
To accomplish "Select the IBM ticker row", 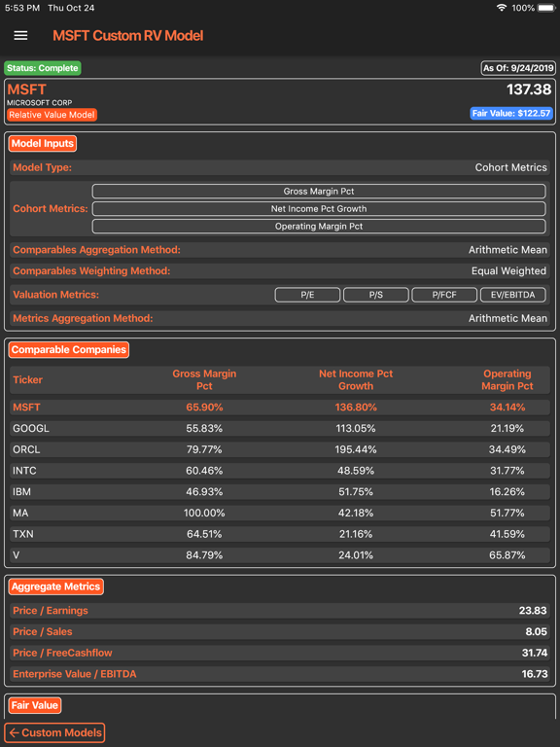I will [280, 491].
